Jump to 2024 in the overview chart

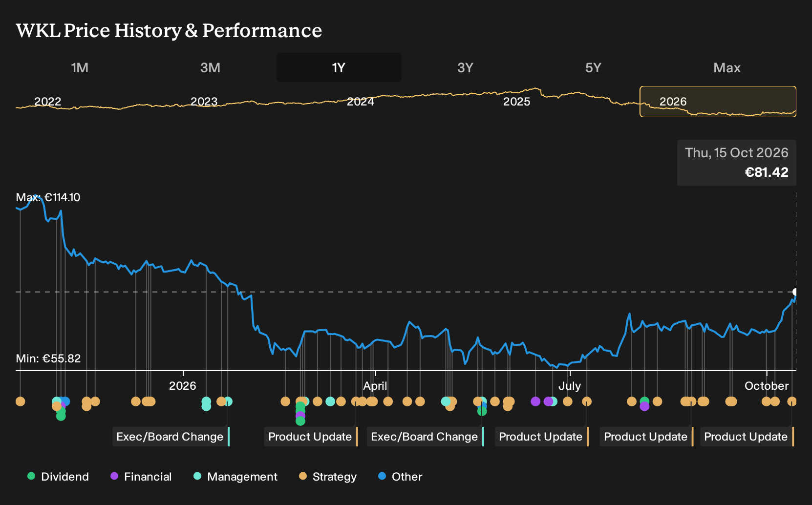(361, 102)
